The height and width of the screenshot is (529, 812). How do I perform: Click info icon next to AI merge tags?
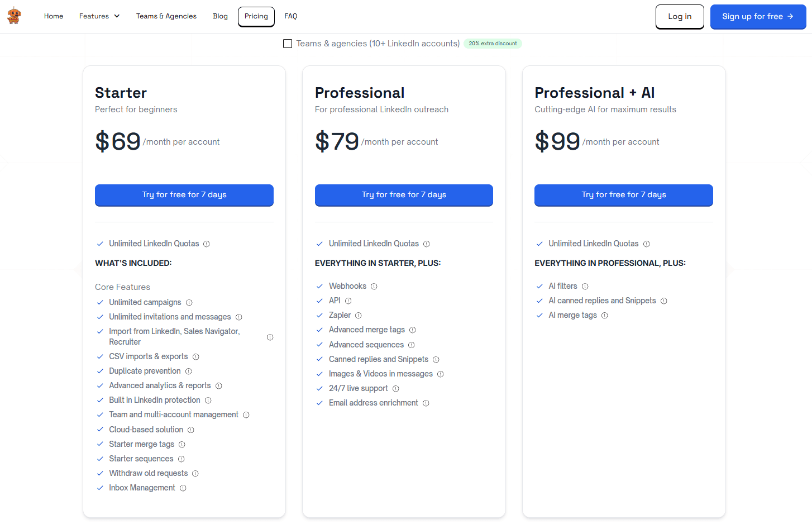tap(605, 316)
